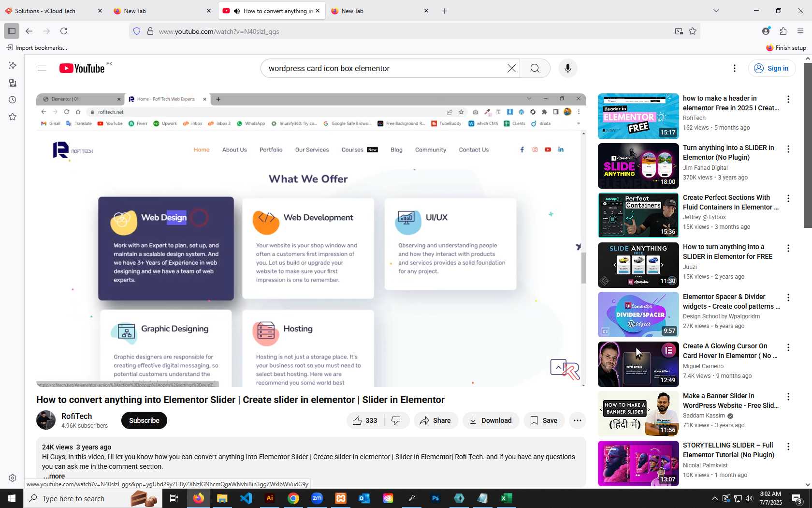
Task: Open sidebar settings gear icon
Action: click(13, 478)
